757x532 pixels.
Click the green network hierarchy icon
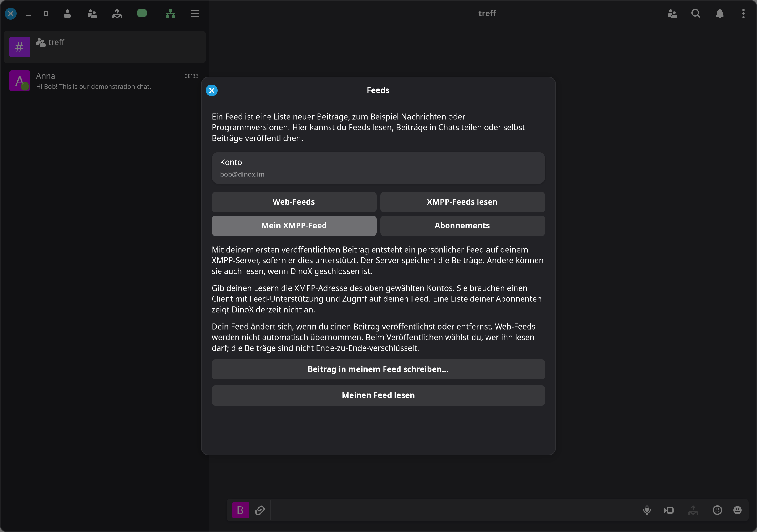(x=170, y=14)
